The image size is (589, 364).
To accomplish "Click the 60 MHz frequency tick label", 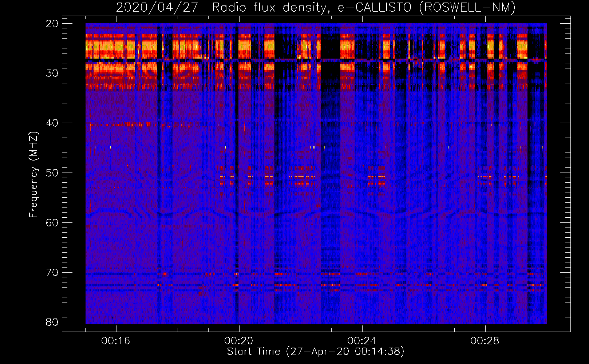I will [x=52, y=223].
